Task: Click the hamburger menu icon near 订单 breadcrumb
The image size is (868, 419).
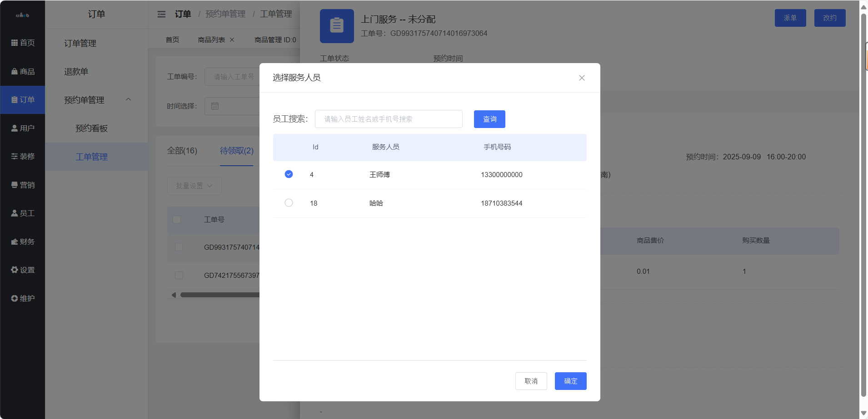Action: [x=161, y=14]
